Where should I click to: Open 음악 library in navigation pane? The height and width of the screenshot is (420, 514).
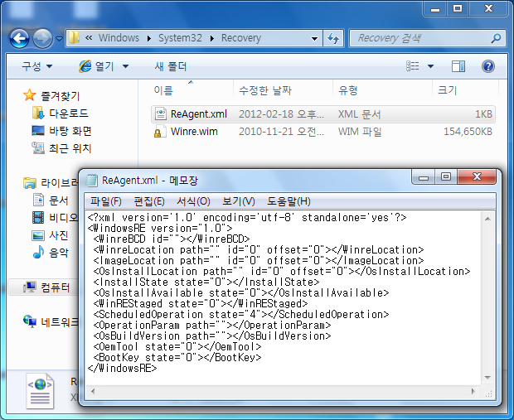[58, 253]
